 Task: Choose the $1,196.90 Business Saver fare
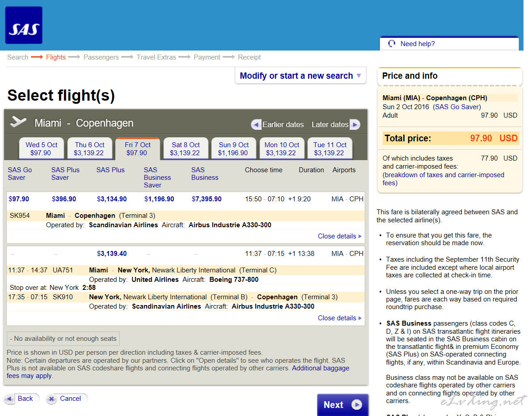pyautogui.click(x=159, y=199)
